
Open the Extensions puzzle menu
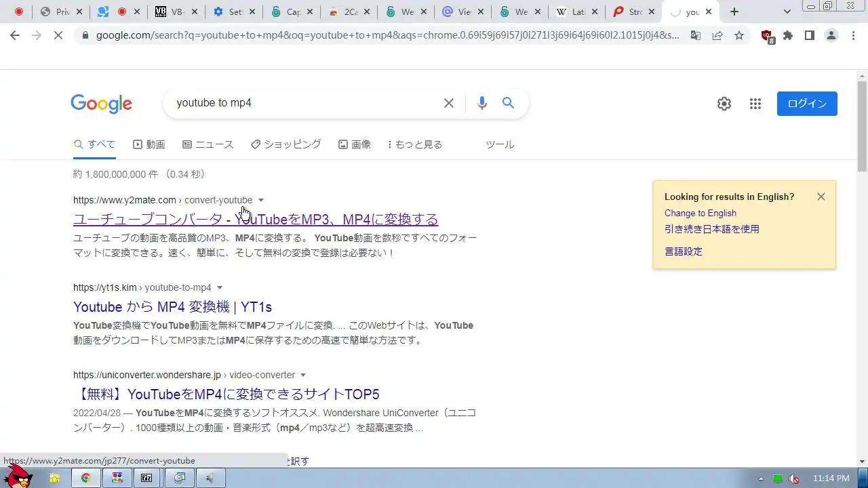(x=788, y=35)
